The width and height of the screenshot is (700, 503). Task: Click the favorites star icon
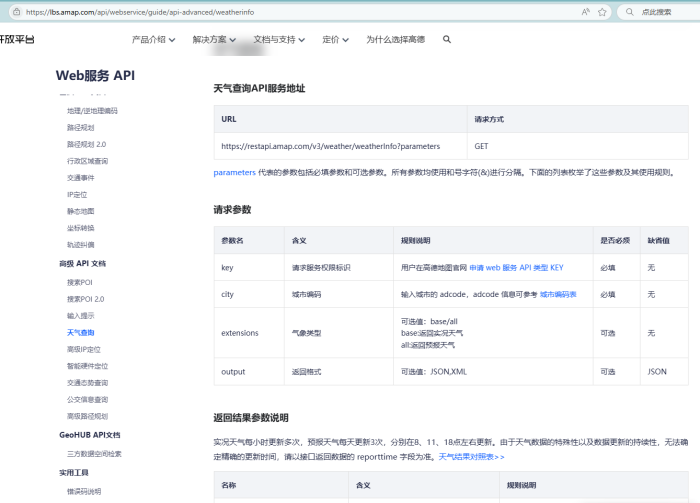tap(602, 12)
